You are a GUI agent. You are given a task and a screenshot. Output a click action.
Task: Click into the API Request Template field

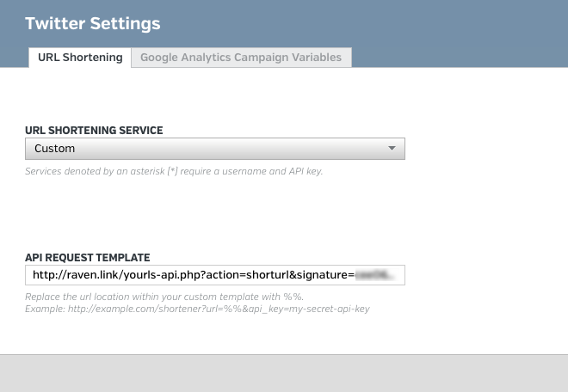215,275
